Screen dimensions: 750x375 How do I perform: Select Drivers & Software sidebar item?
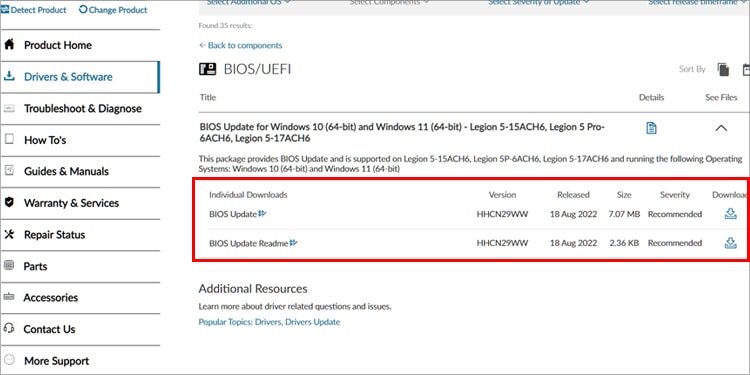click(x=80, y=77)
